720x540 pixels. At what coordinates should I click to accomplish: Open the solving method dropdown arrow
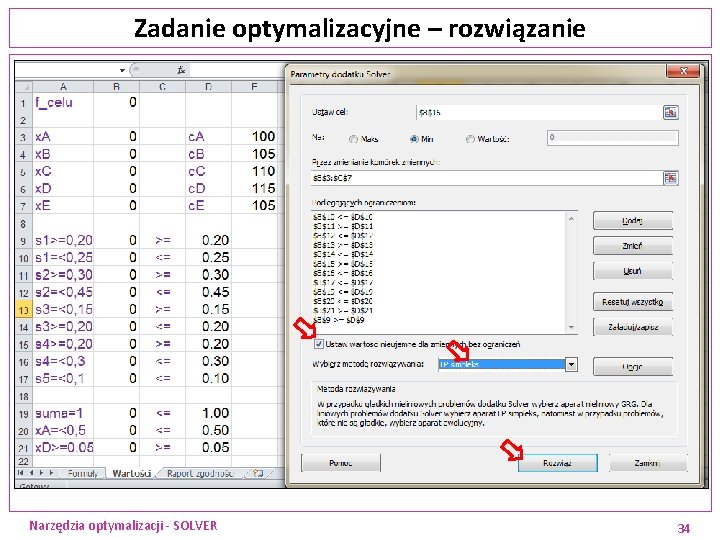pyautogui.click(x=571, y=365)
